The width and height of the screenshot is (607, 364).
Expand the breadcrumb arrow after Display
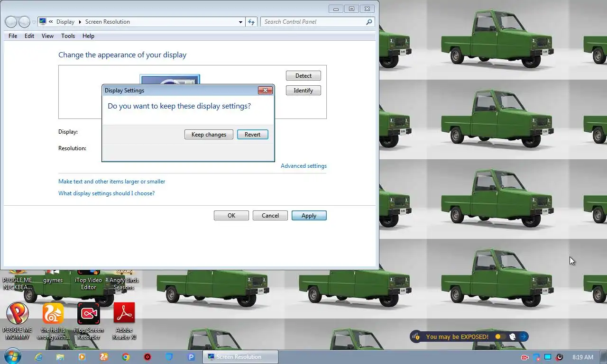(80, 22)
